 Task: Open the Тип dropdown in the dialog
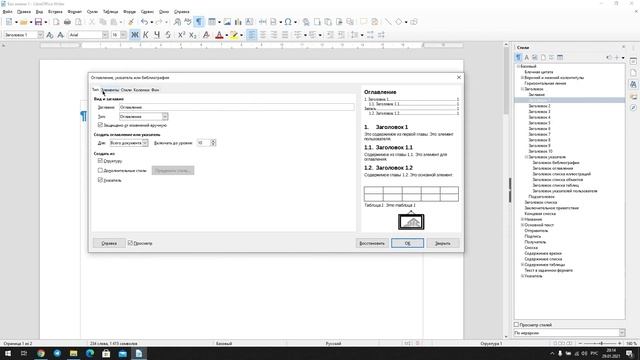click(143, 117)
